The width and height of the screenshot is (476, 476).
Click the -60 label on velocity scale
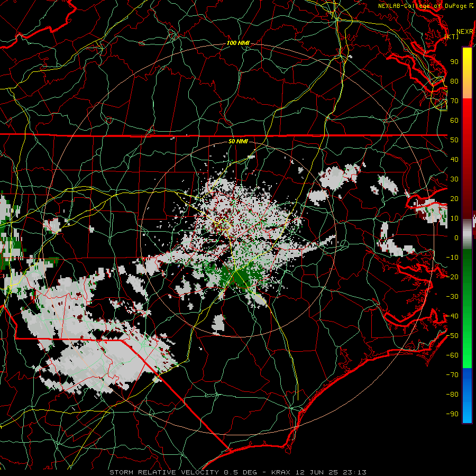click(452, 355)
